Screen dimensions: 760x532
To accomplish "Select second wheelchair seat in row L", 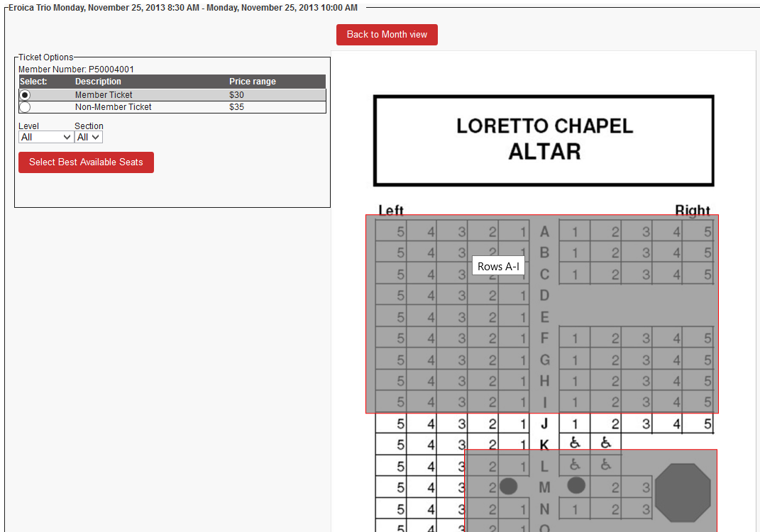I will [x=605, y=465].
